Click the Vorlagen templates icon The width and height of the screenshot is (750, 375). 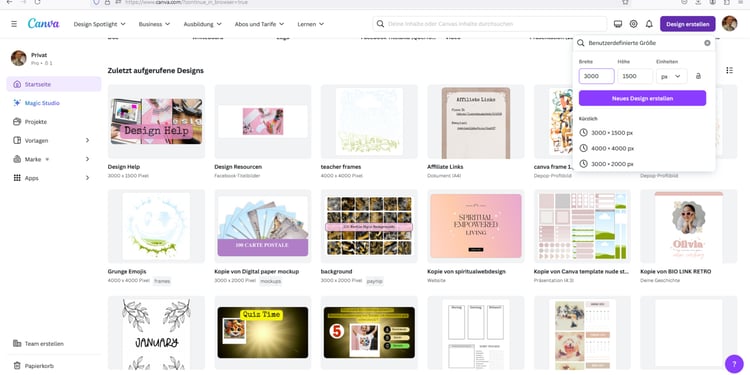(x=17, y=140)
